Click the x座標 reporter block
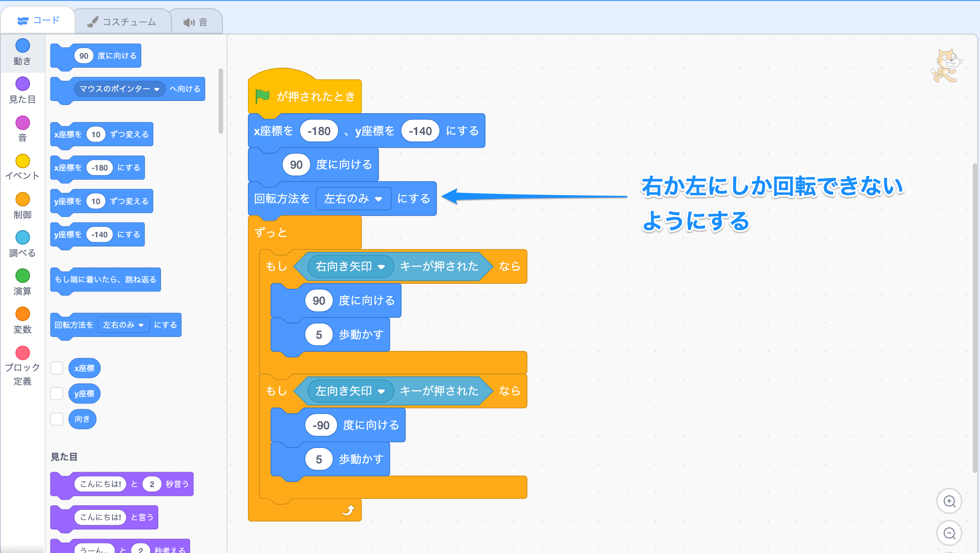This screenshot has width=980, height=553. click(x=84, y=368)
